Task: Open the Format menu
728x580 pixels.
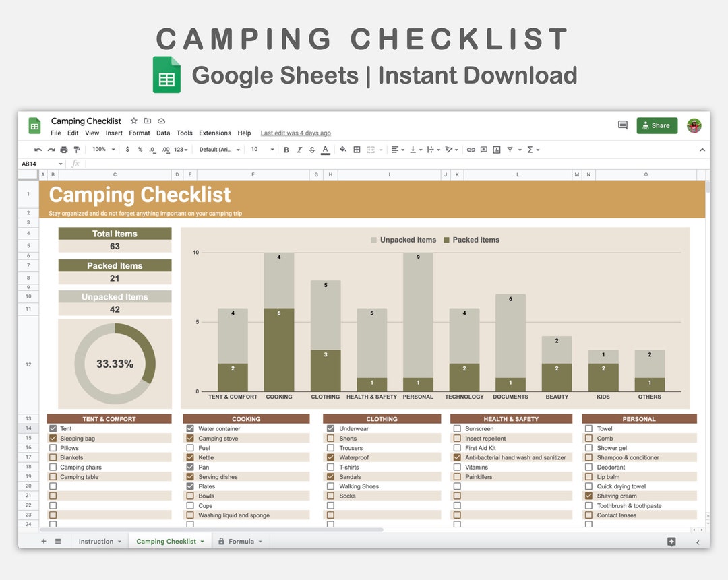Action: tap(139, 133)
